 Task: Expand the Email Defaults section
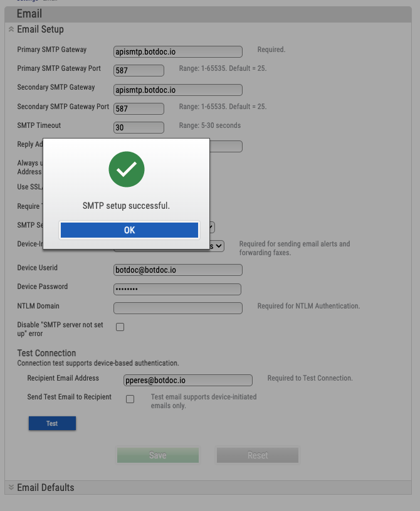coord(11,487)
